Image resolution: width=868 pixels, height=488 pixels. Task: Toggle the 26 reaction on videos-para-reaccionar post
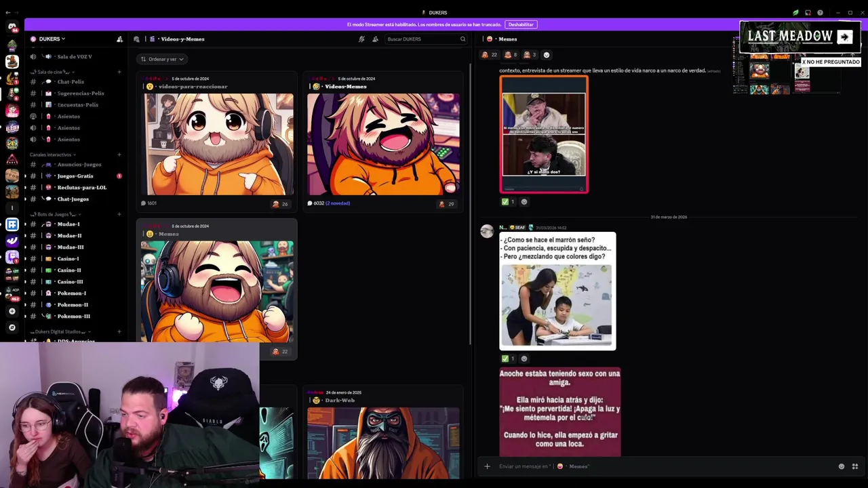point(280,204)
